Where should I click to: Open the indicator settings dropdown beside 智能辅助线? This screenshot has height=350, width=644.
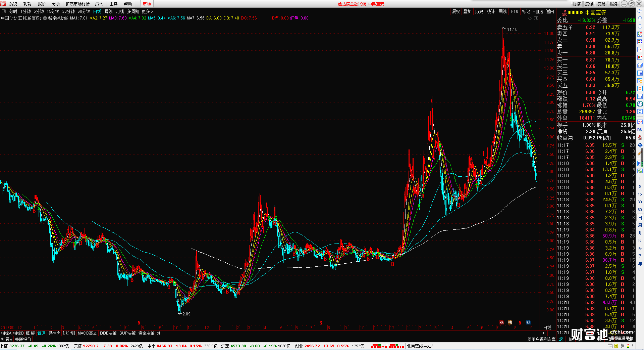pyautogui.click(x=45, y=18)
